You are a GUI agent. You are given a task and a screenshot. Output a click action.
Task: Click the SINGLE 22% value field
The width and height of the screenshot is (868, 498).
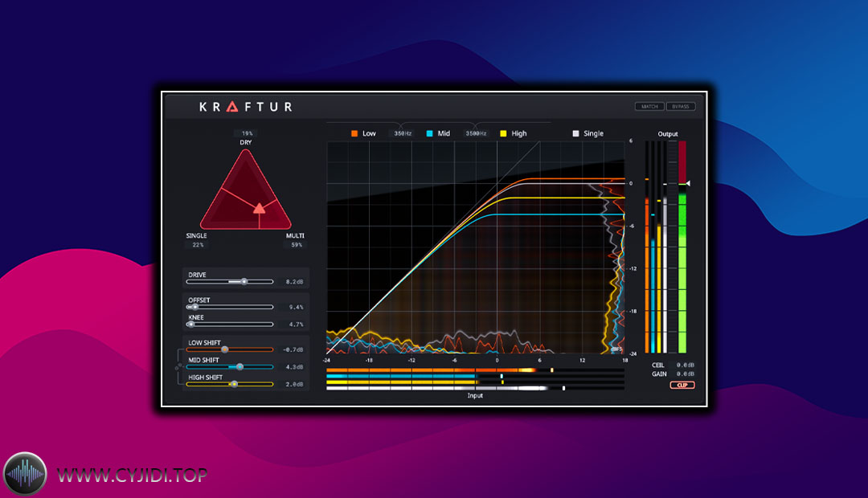point(199,244)
